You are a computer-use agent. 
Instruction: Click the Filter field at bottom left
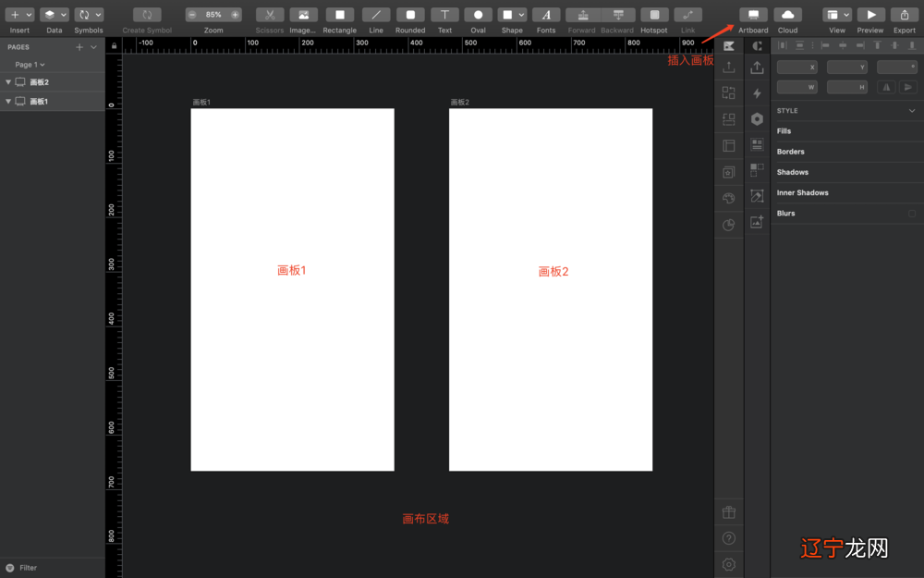tap(28, 567)
